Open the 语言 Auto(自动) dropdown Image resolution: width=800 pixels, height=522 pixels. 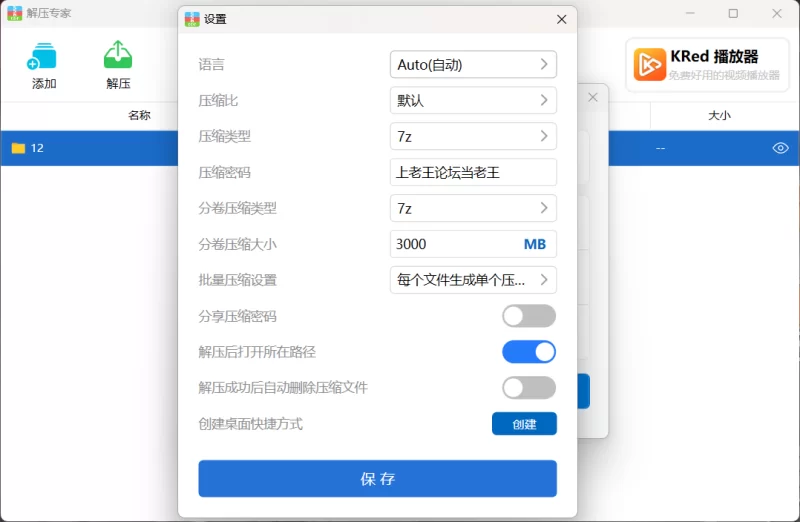pos(473,64)
